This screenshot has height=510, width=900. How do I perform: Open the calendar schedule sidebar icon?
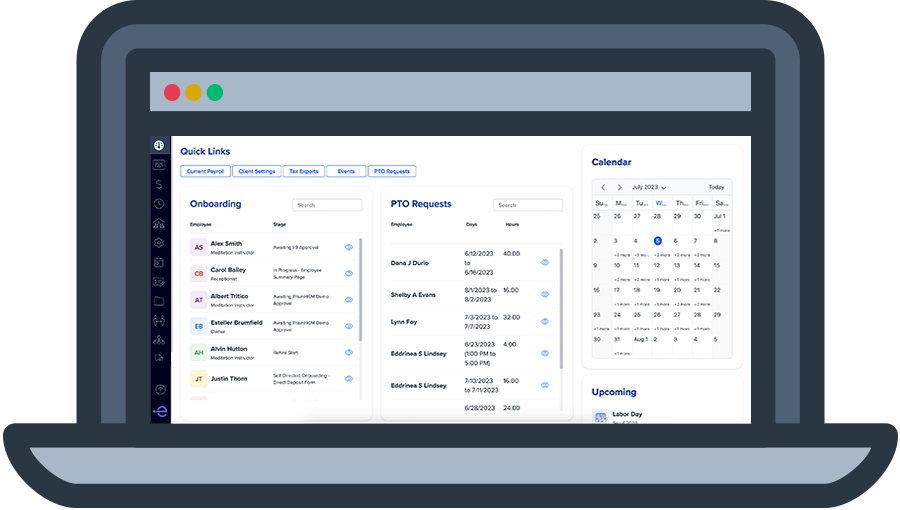tap(159, 262)
